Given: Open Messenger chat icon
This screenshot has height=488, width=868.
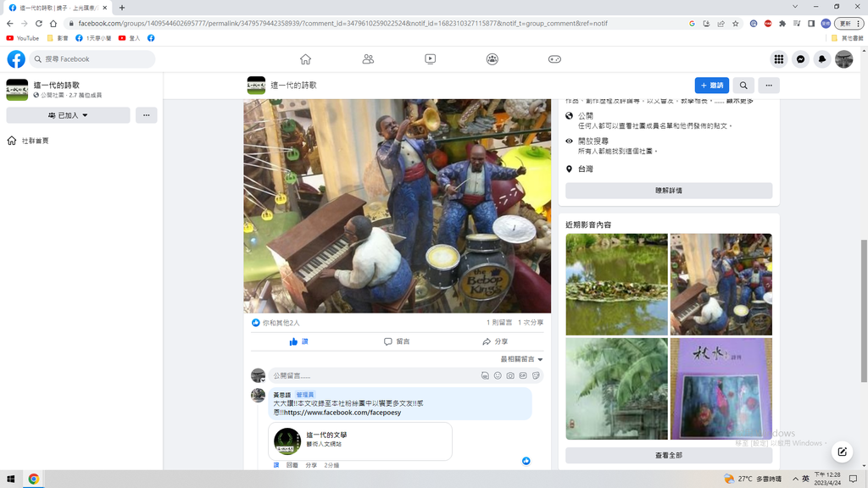Looking at the screenshot, I should 800,59.
